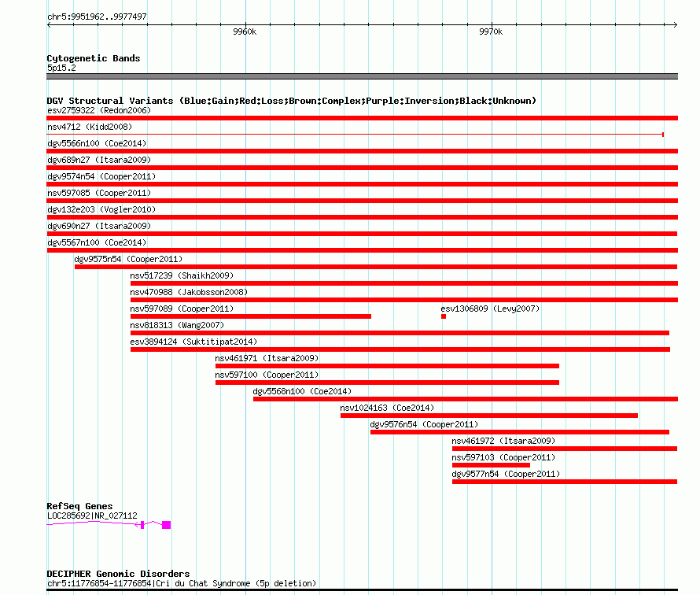
Task: Open the LOC285692|NR_027112 gene label
Action: point(92,516)
